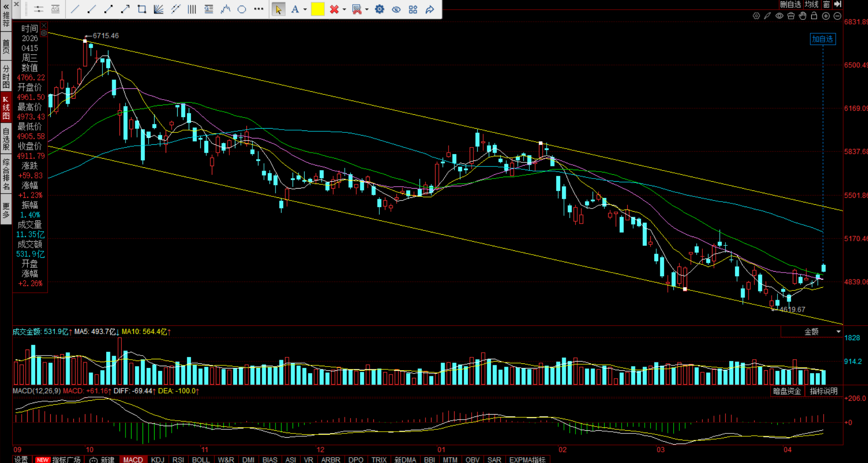Screen dimensions: 868x463
Task: Click the red X delete drawings icon
Action: click(x=334, y=9)
